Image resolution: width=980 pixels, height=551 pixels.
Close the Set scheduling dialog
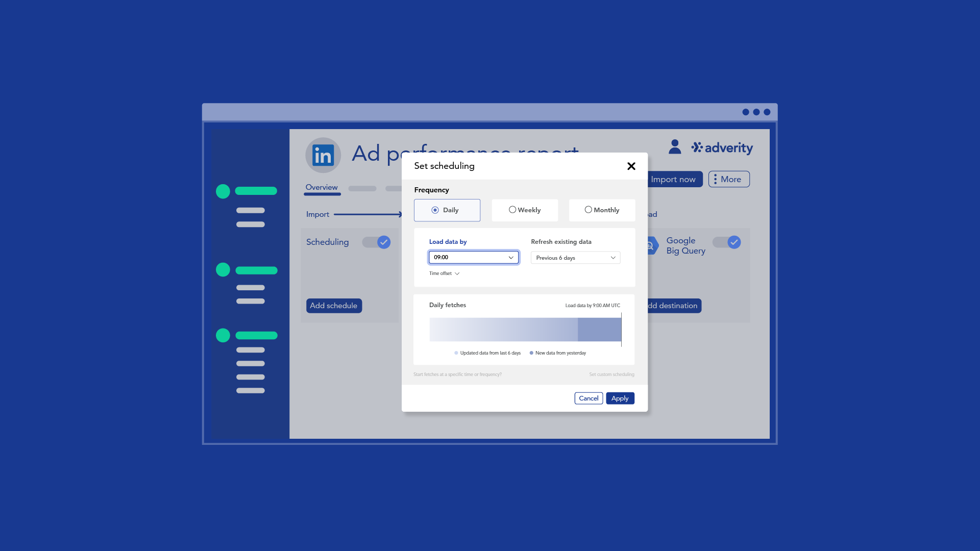coord(631,166)
